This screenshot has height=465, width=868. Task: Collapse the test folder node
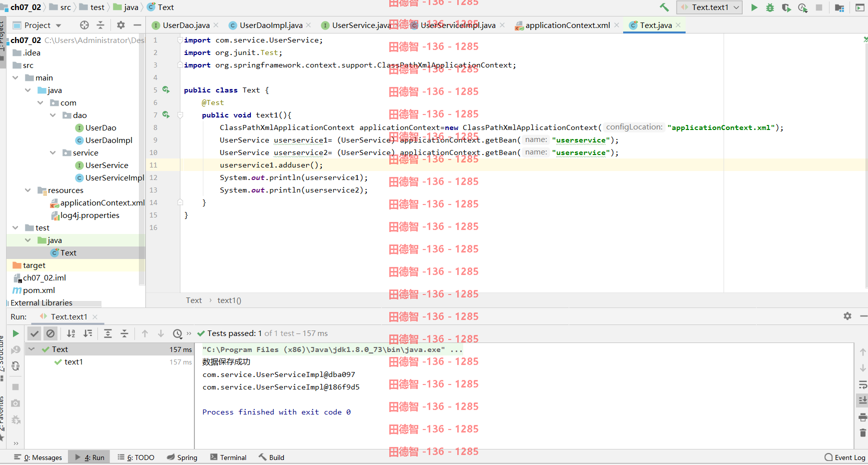coord(15,227)
